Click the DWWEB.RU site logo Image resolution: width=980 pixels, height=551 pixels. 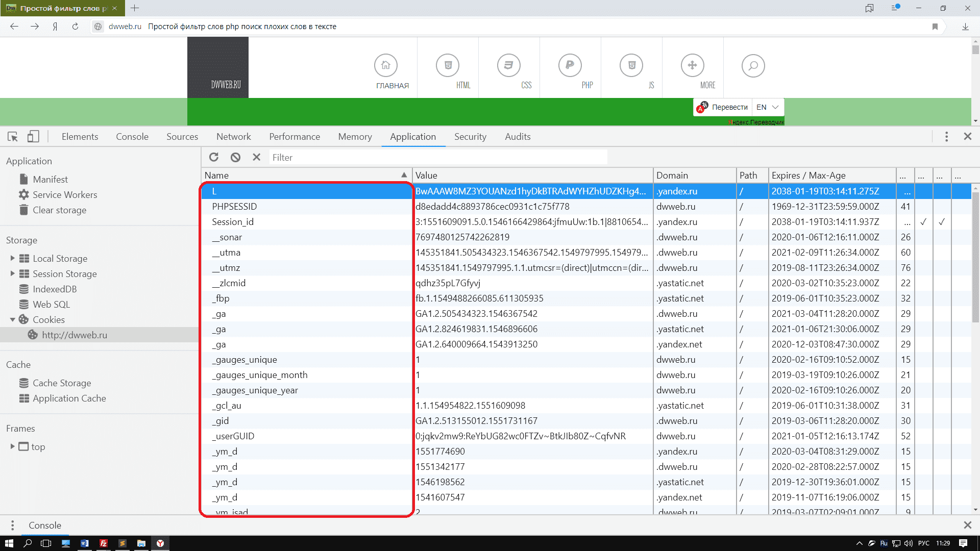point(218,67)
